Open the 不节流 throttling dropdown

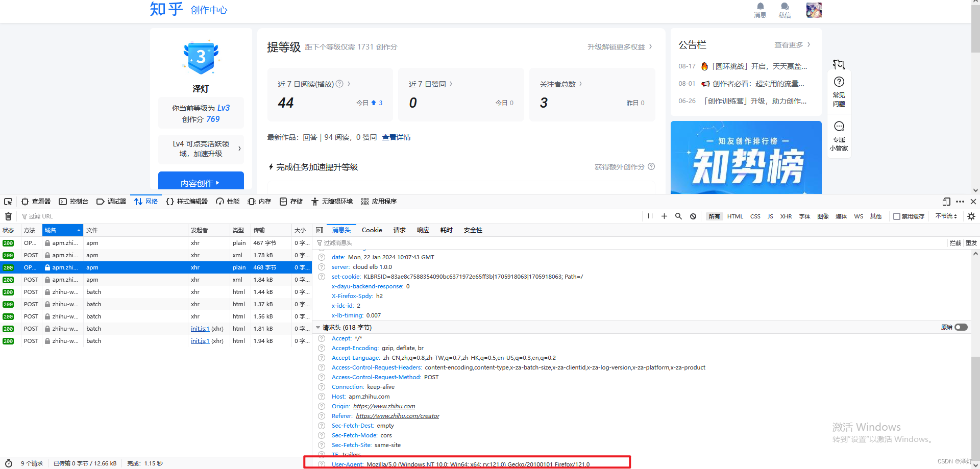pyautogui.click(x=946, y=216)
